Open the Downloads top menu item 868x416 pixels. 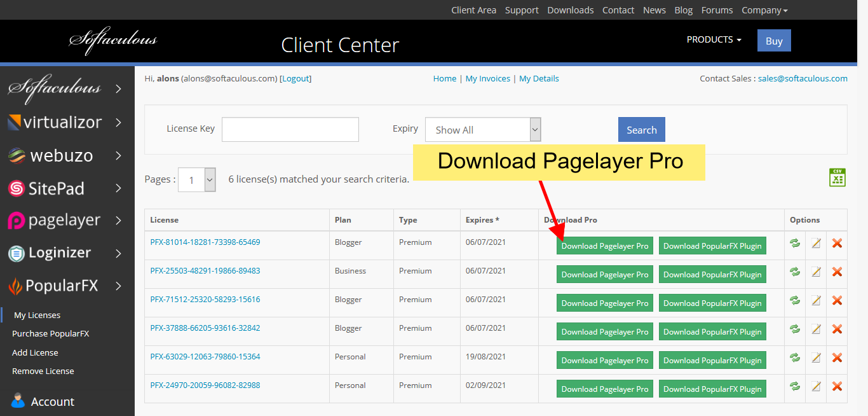pos(571,10)
